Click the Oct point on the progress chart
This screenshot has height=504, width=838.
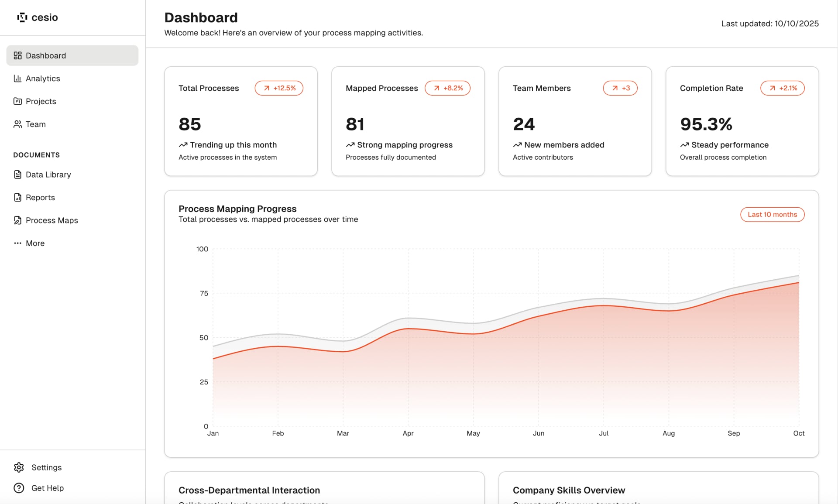coord(799,283)
